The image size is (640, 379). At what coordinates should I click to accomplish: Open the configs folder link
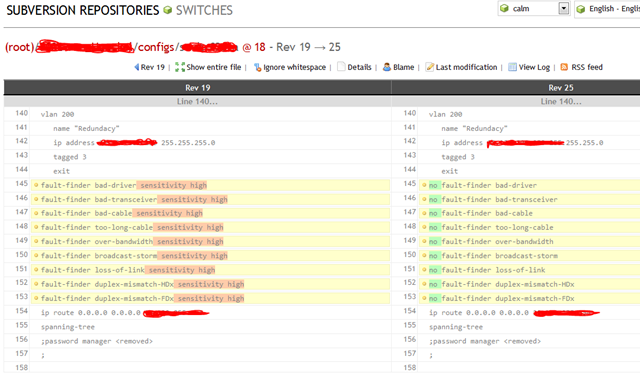(156, 47)
